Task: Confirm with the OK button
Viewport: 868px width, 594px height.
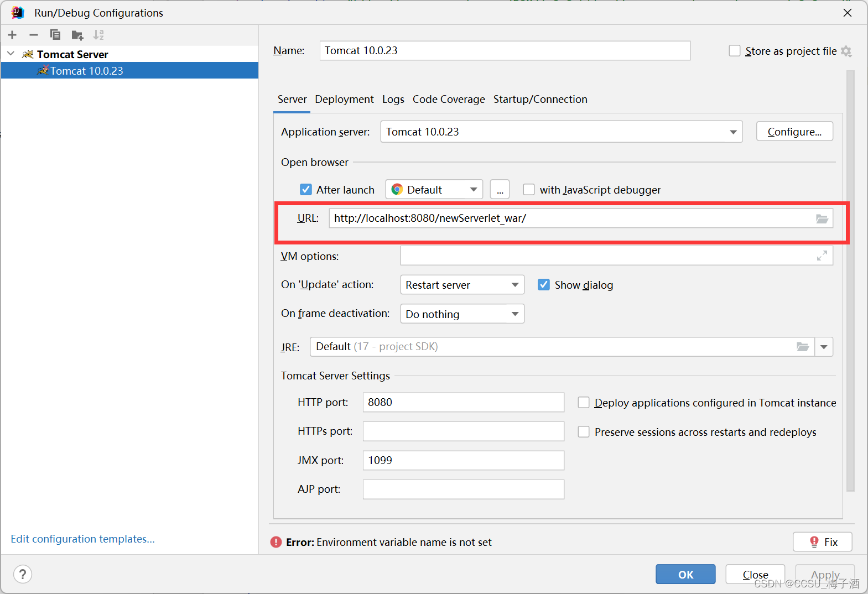Action: pos(685,575)
